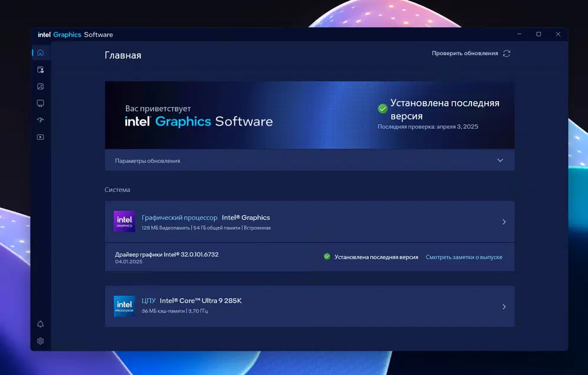Screen dimensions: 588x375
Task: Click Проверить обновления button
Action: pyautogui.click(x=471, y=54)
